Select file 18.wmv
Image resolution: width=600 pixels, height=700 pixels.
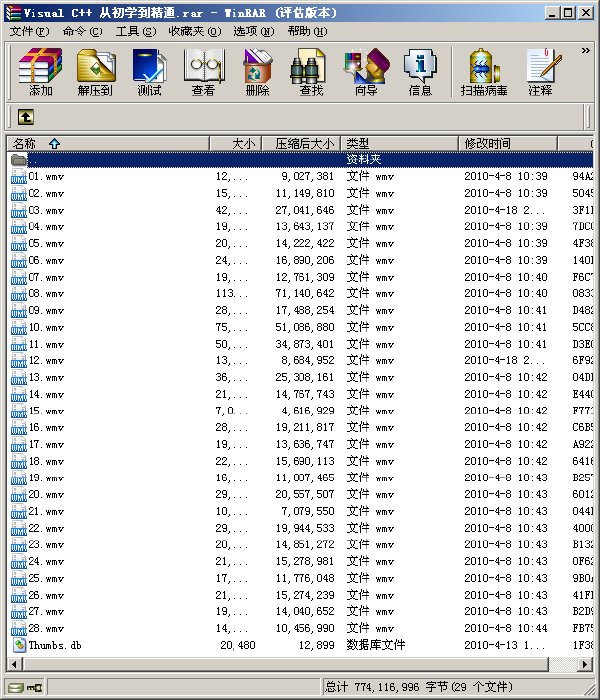click(301, 461)
